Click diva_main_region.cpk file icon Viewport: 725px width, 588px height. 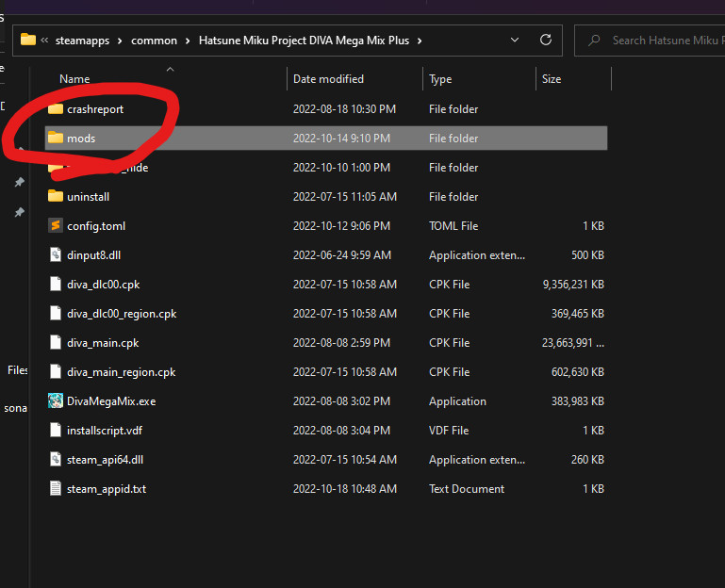pos(56,371)
